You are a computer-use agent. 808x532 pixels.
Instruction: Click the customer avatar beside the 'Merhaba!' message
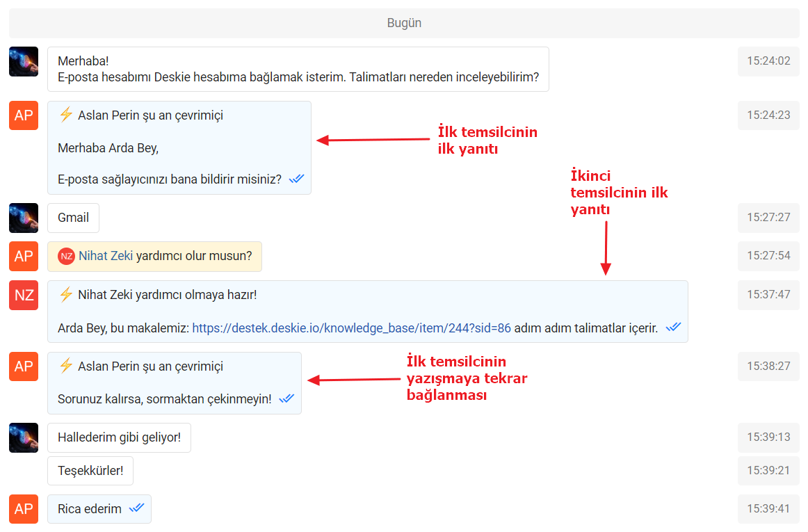click(24, 61)
